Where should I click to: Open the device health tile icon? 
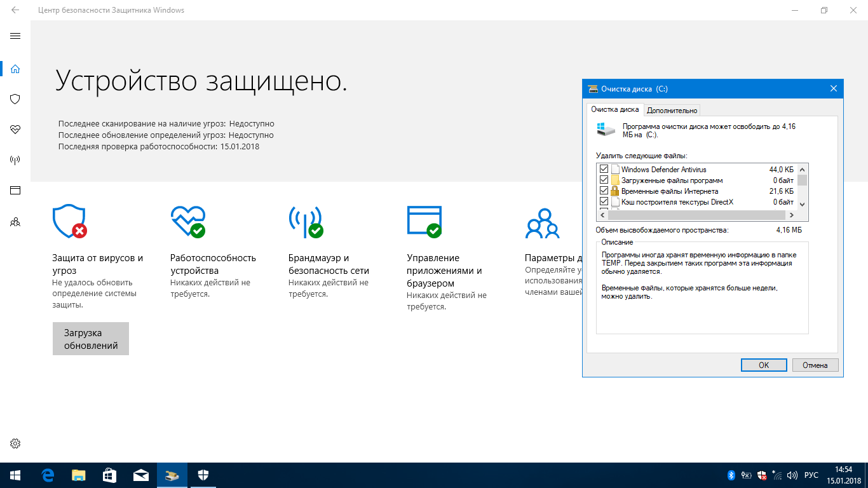[x=188, y=221]
